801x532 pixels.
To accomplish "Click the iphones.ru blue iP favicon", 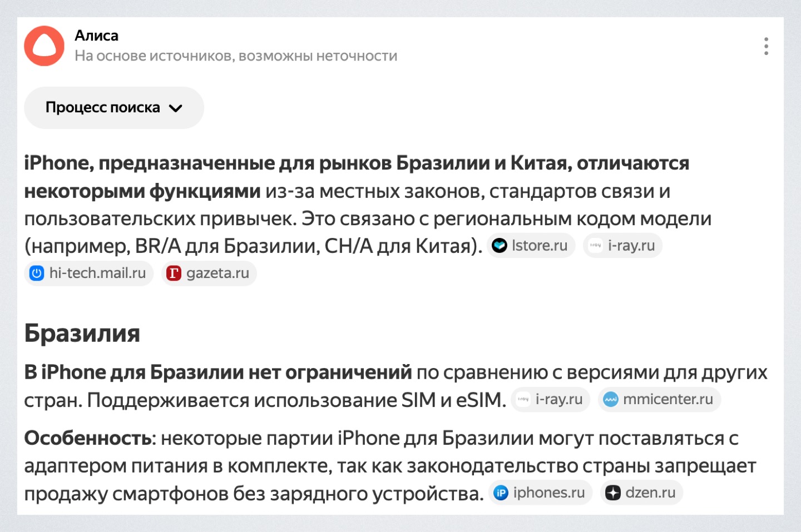I will tap(501, 493).
